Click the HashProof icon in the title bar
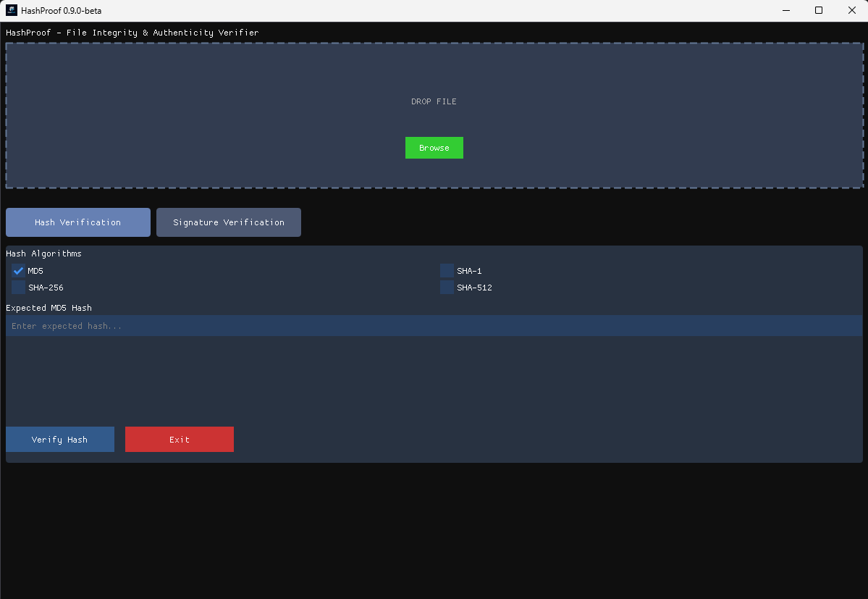 tap(12, 10)
